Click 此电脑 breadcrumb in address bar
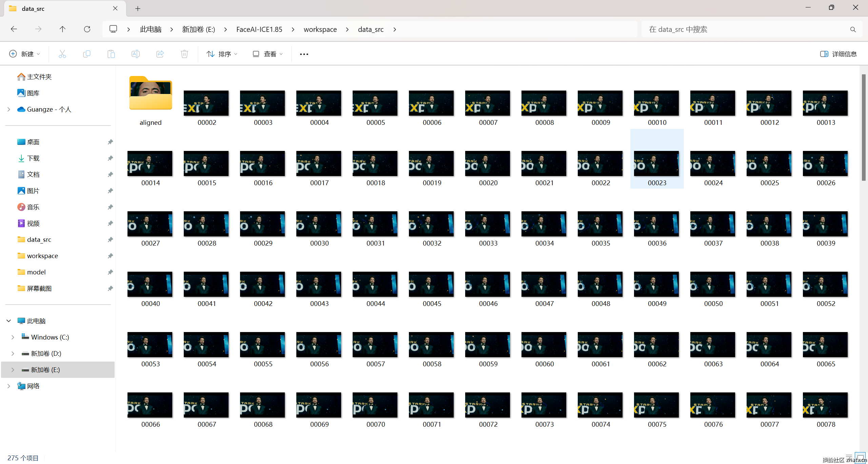The width and height of the screenshot is (868, 464). (x=151, y=30)
